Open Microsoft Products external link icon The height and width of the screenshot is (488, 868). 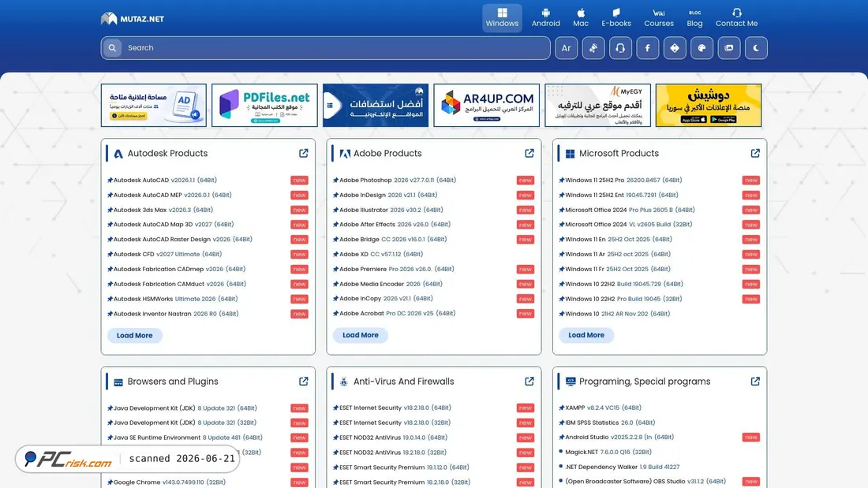[755, 153]
